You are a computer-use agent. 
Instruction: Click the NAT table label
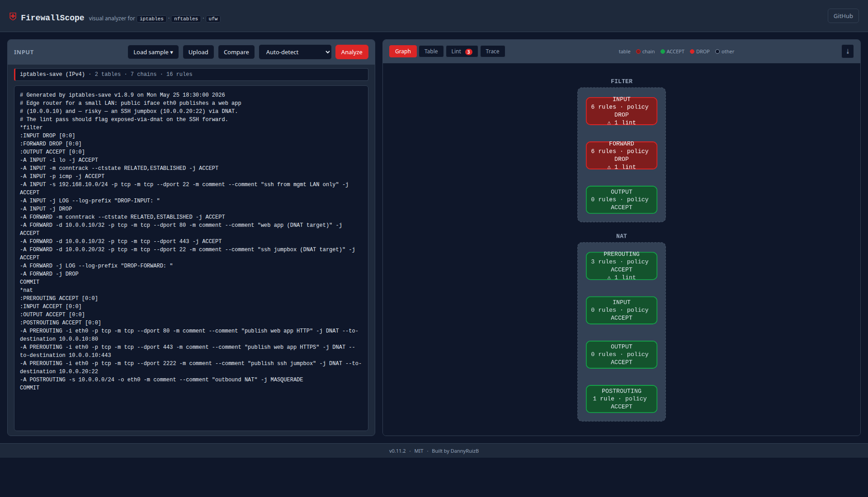pyautogui.click(x=622, y=236)
